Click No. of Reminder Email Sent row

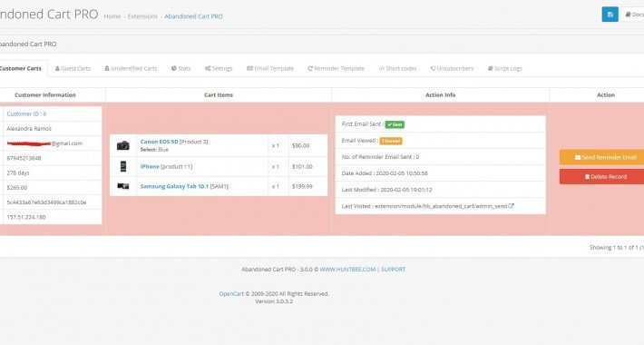[440, 157]
